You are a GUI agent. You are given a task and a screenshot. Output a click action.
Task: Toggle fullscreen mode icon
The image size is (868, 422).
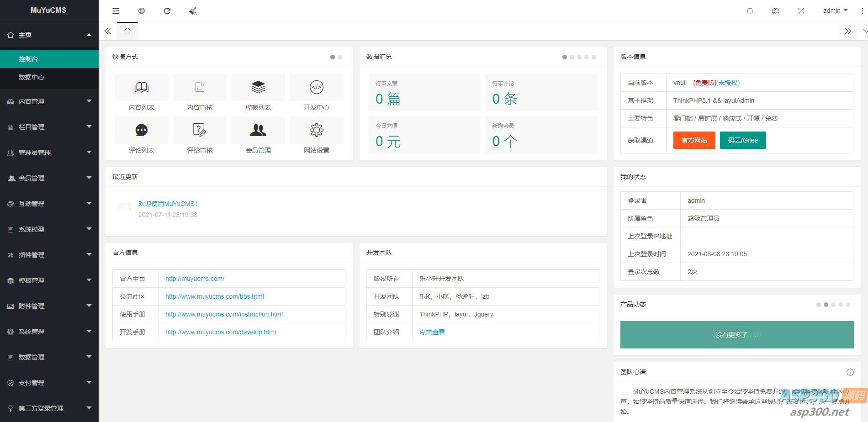point(801,11)
